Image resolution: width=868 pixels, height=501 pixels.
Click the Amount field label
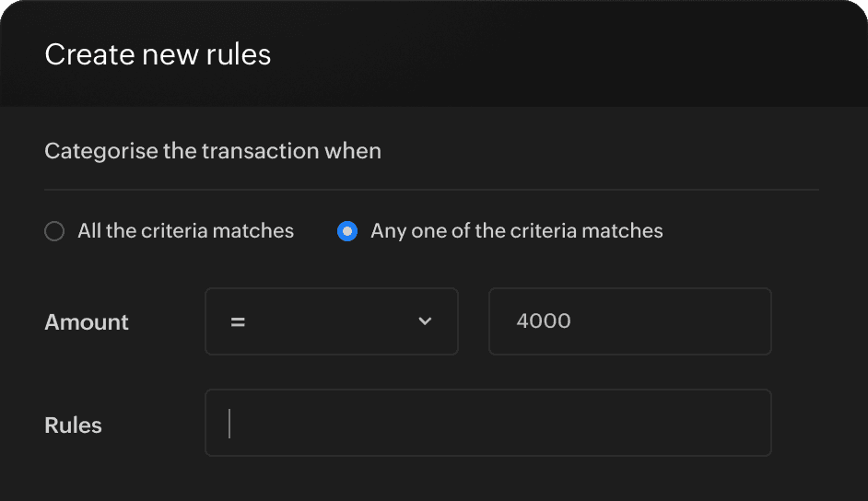click(x=87, y=322)
